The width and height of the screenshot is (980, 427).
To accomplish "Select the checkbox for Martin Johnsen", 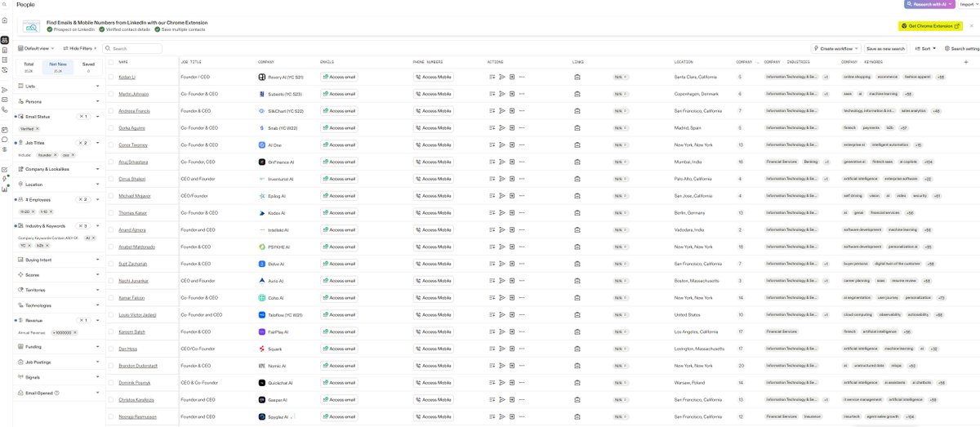I will coord(111,94).
